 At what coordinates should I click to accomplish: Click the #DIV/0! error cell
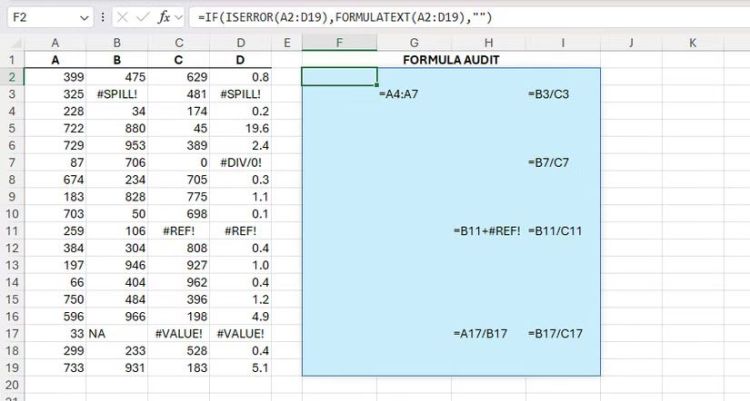240,162
